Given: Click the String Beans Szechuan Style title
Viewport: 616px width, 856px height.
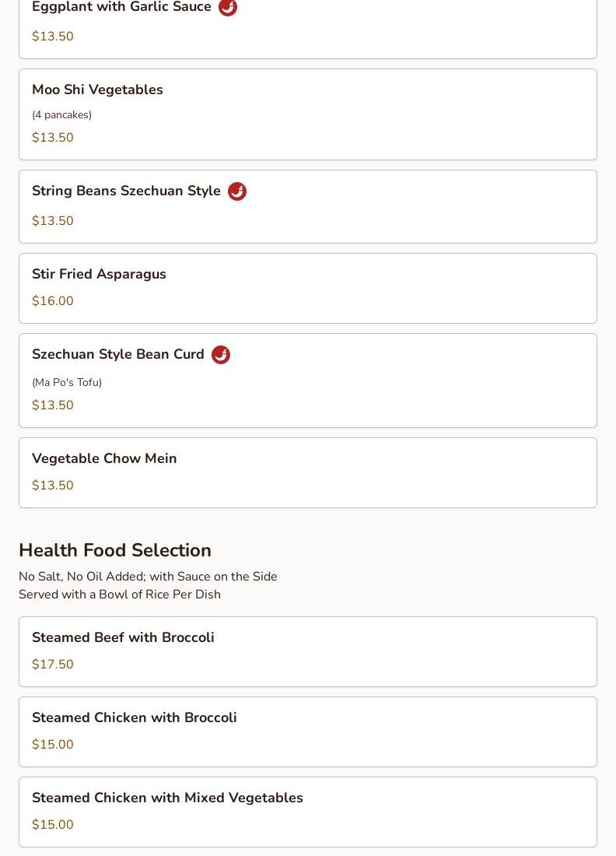Looking at the screenshot, I should pyautogui.click(x=126, y=191).
